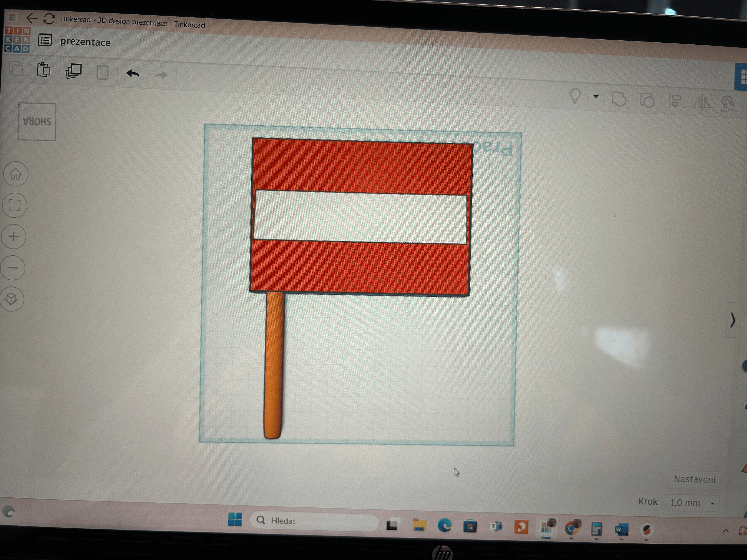Click the Hledat taskbar search box

point(314,521)
